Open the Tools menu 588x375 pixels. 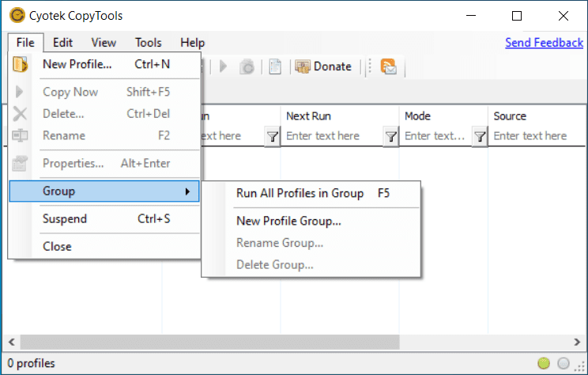(148, 43)
